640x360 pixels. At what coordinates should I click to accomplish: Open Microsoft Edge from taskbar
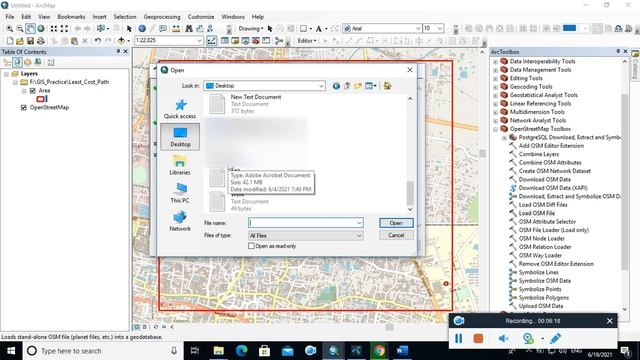click(x=242, y=351)
